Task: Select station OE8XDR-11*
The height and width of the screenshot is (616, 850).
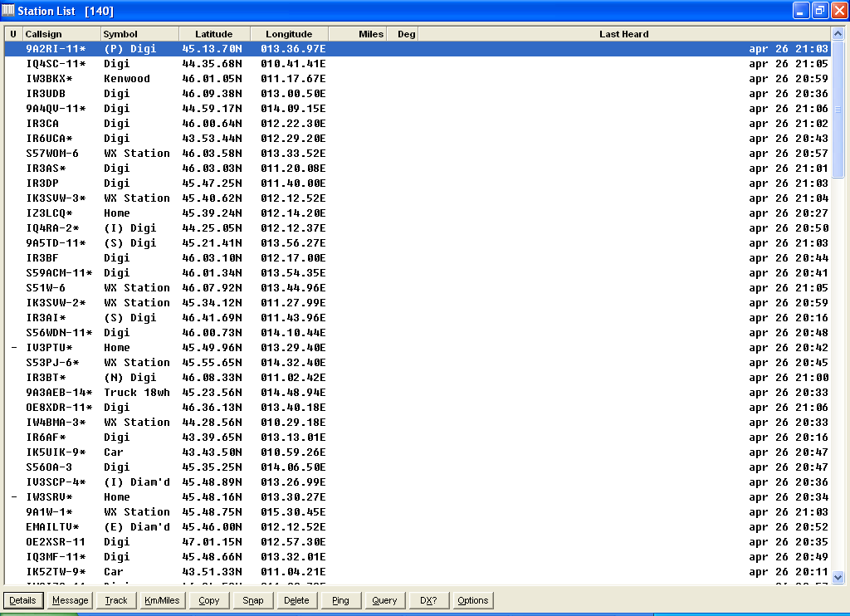Action: pos(418,408)
